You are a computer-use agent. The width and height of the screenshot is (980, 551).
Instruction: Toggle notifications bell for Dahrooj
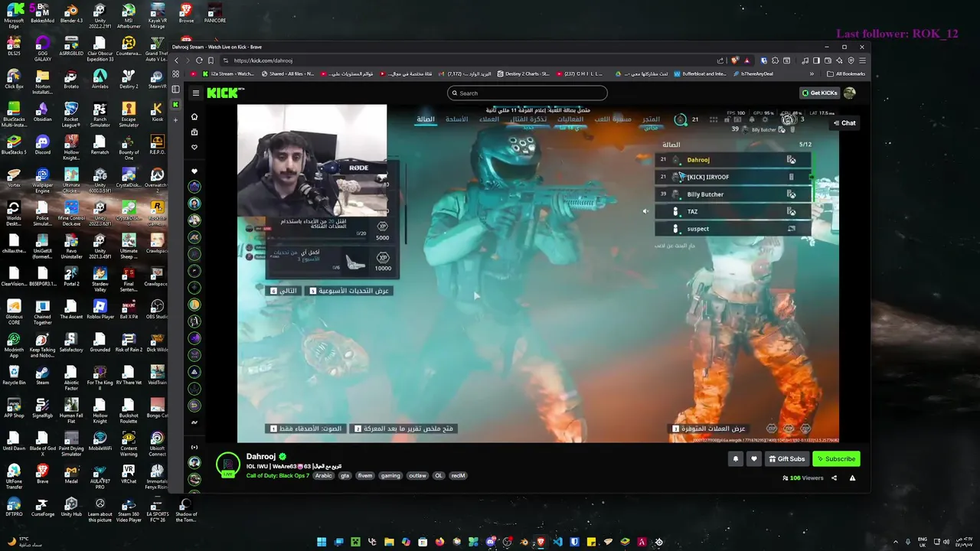pyautogui.click(x=736, y=458)
